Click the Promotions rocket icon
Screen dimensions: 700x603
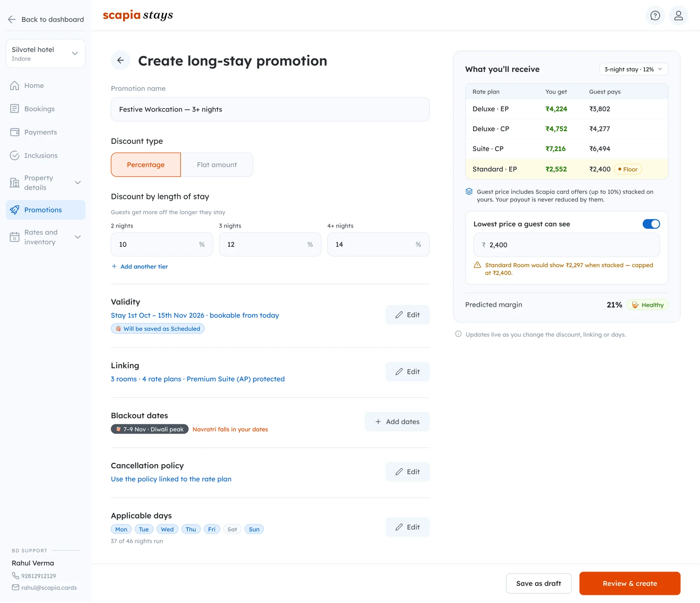pos(15,210)
